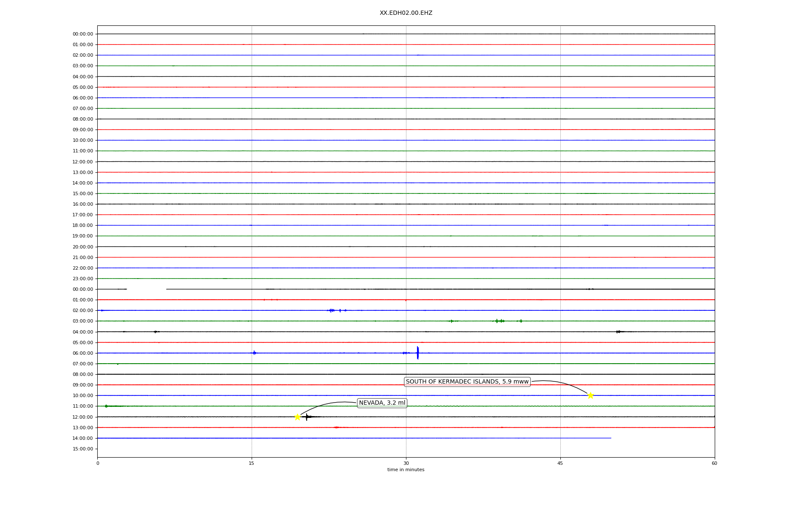Click the green event on the second 03:00:00 trace
The width and height of the screenshot is (812, 508).
pos(499,321)
